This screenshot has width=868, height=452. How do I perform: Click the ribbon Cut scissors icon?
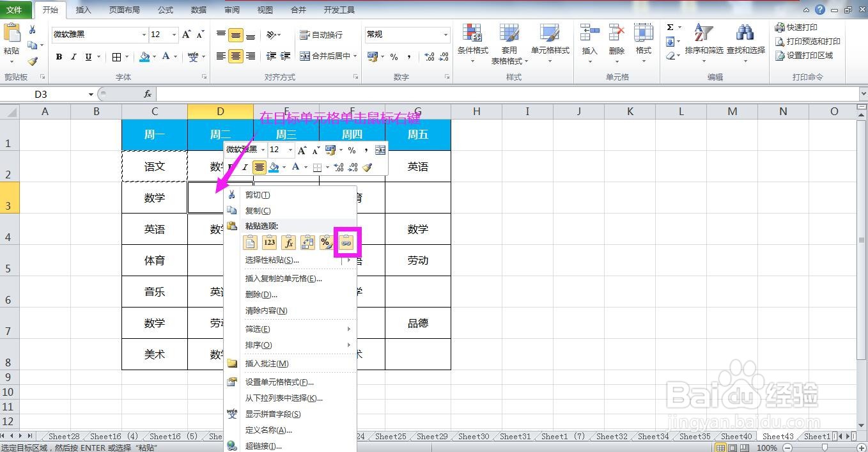(32, 30)
